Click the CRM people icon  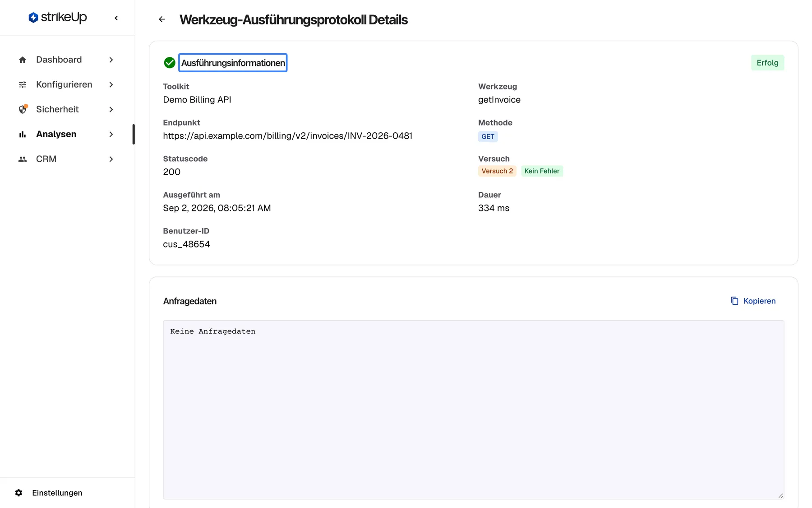(23, 159)
